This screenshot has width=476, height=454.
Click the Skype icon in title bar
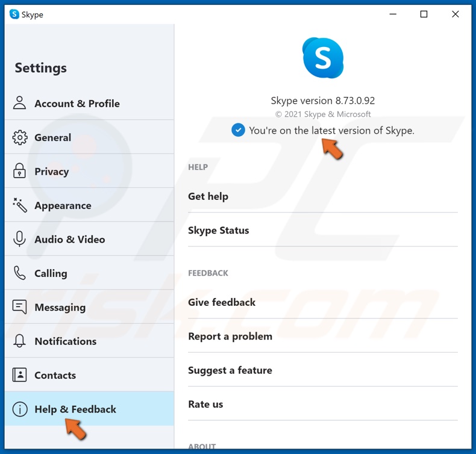[x=14, y=14]
